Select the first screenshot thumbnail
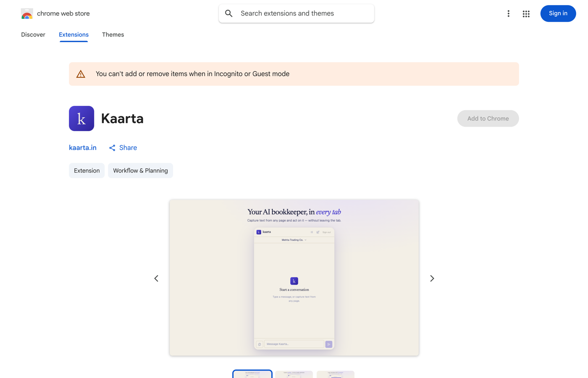588x378 pixels. coord(252,374)
